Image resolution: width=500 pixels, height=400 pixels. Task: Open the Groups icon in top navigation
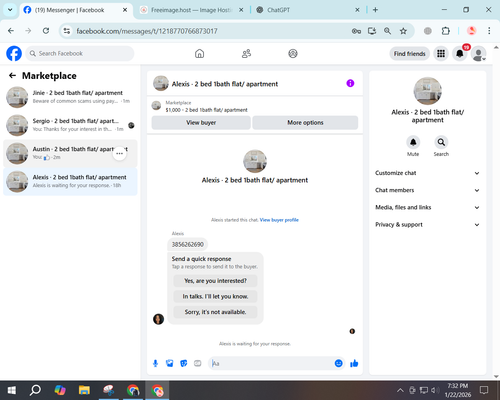coord(293,53)
